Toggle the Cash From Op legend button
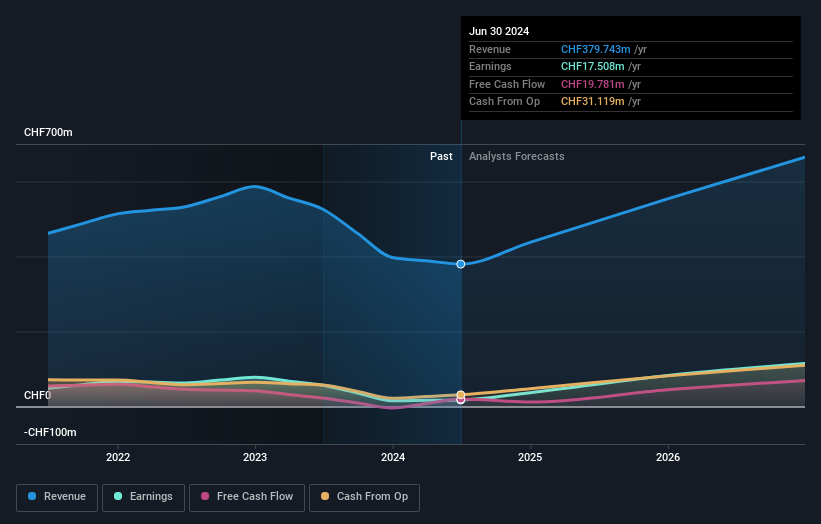 pos(364,497)
